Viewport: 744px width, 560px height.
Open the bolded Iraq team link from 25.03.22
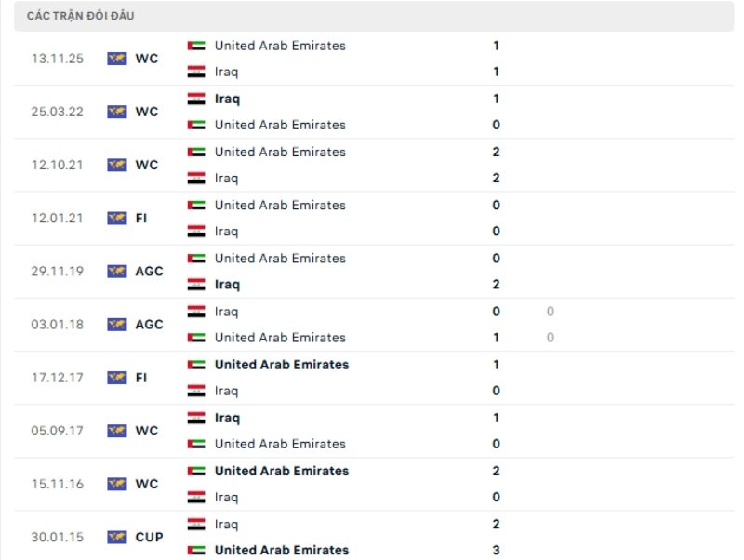coord(228,98)
